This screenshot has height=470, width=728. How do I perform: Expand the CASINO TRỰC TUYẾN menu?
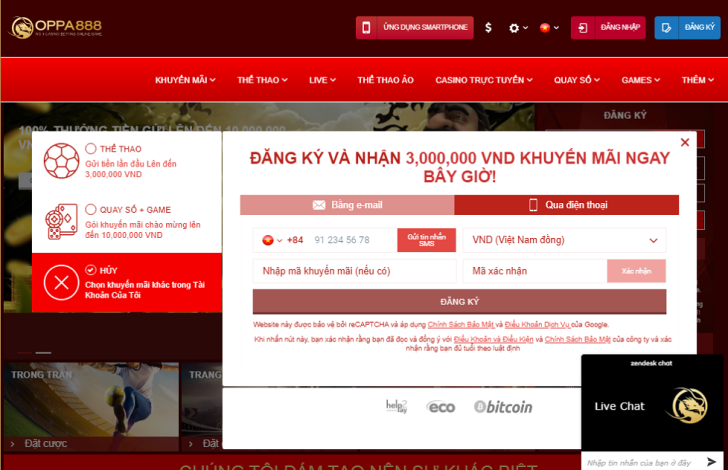(484, 80)
